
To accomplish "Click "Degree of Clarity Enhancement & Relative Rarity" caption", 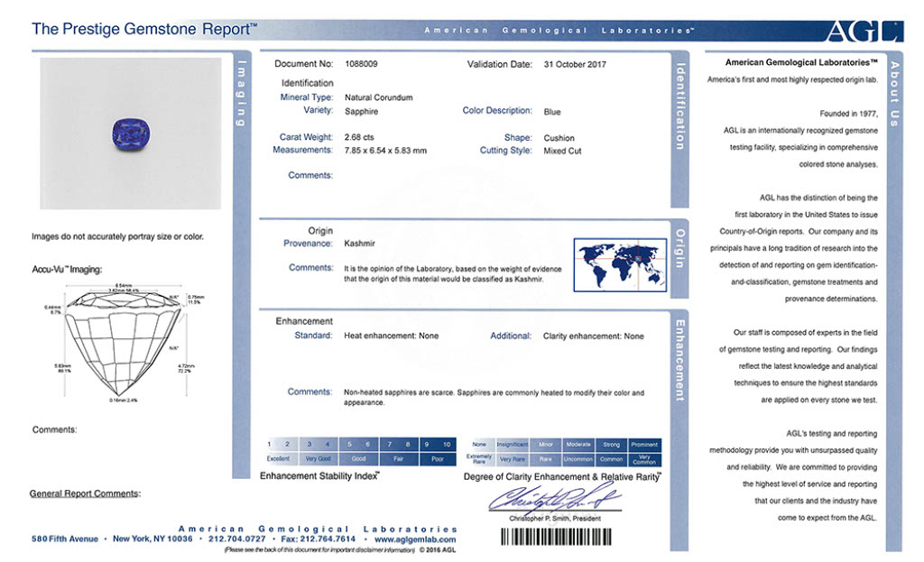I will pyautogui.click(x=562, y=476).
